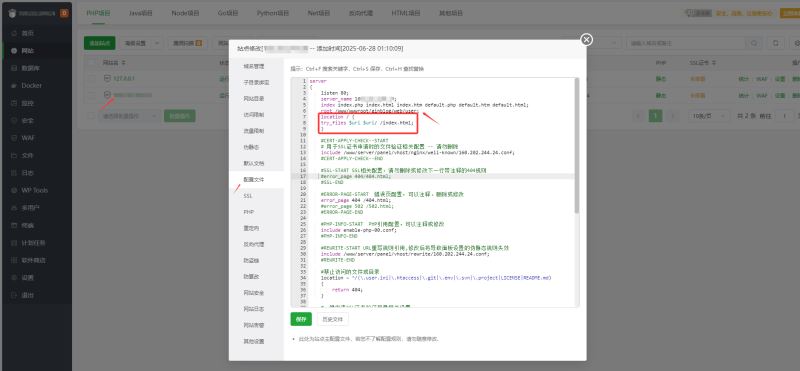Click the green 保存 save button
Image resolution: width=800 pixels, height=371 pixels.
tap(301, 319)
